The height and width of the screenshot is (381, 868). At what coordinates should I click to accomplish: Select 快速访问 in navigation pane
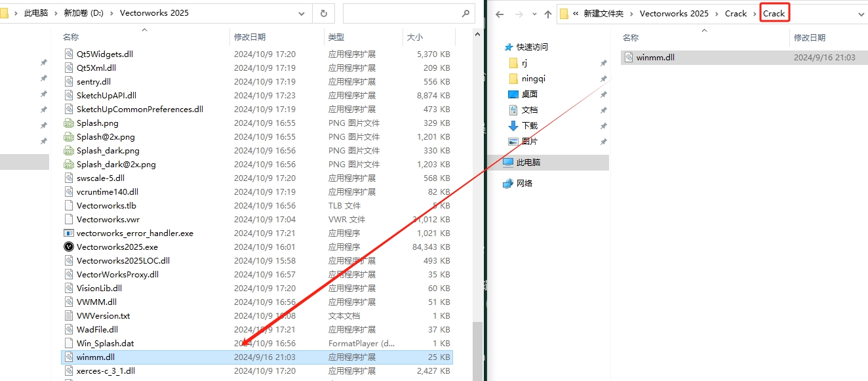532,47
